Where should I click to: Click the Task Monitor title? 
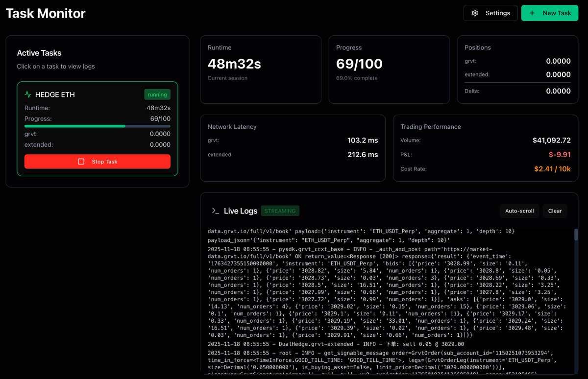(46, 14)
